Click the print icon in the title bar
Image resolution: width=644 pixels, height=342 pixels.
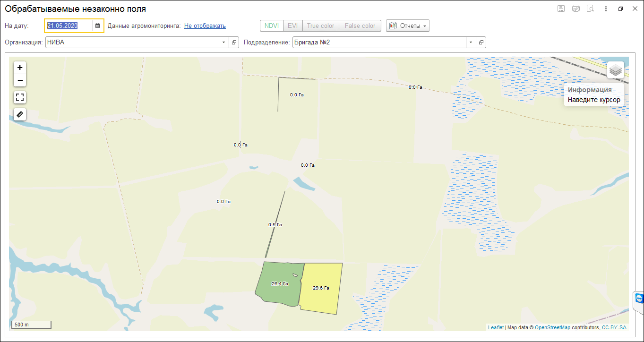point(576,9)
